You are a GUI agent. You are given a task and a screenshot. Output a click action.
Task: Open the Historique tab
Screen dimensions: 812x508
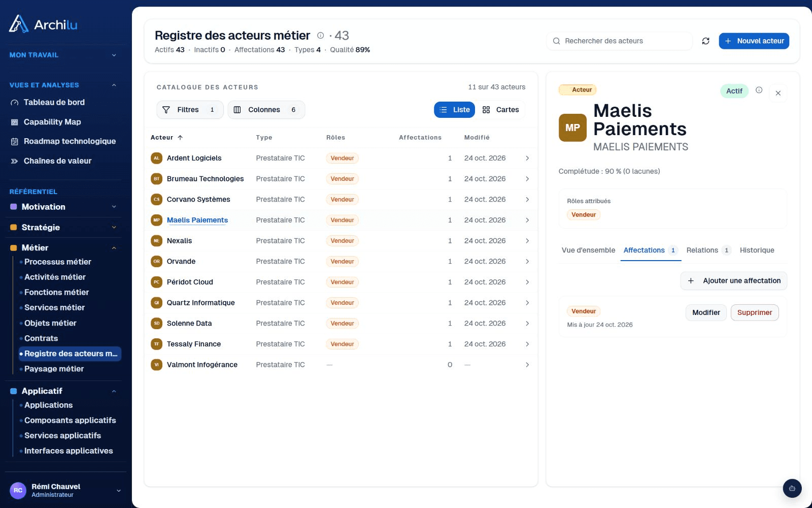(x=757, y=250)
